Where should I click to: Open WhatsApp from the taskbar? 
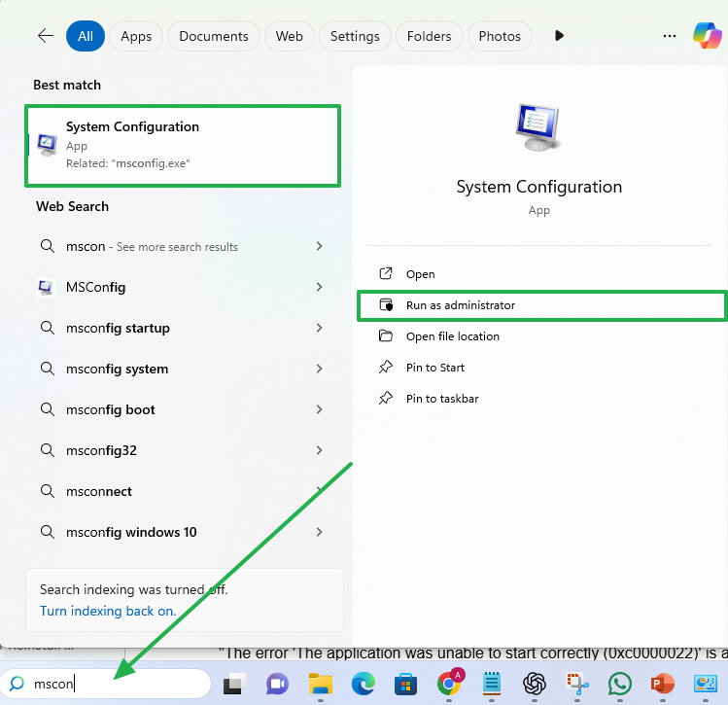click(620, 684)
